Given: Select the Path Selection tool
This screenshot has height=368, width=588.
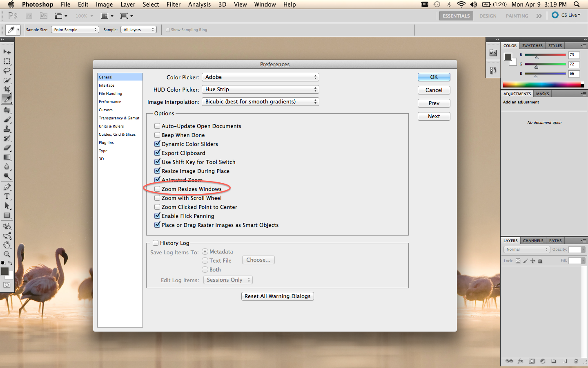Looking at the screenshot, I should click(x=7, y=206).
